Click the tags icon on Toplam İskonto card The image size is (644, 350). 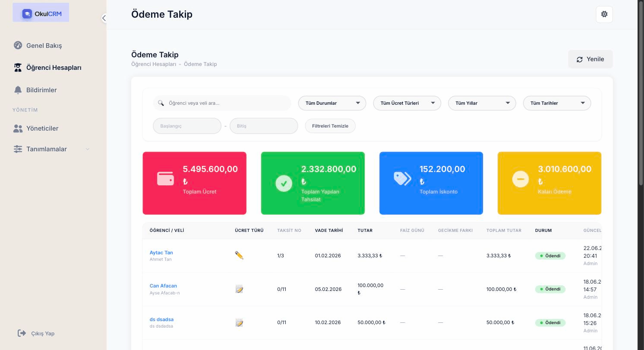tap(402, 178)
